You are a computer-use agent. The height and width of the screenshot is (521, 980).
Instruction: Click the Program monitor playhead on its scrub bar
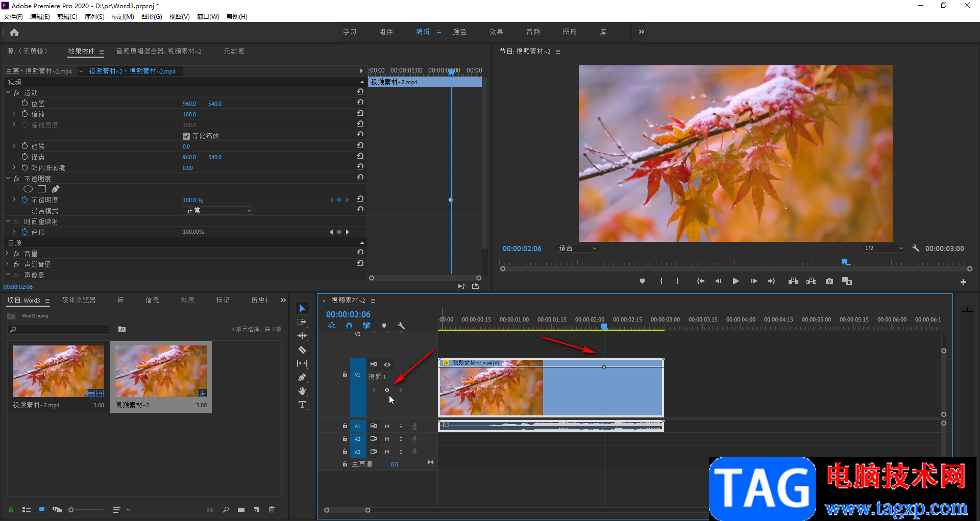tap(845, 262)
